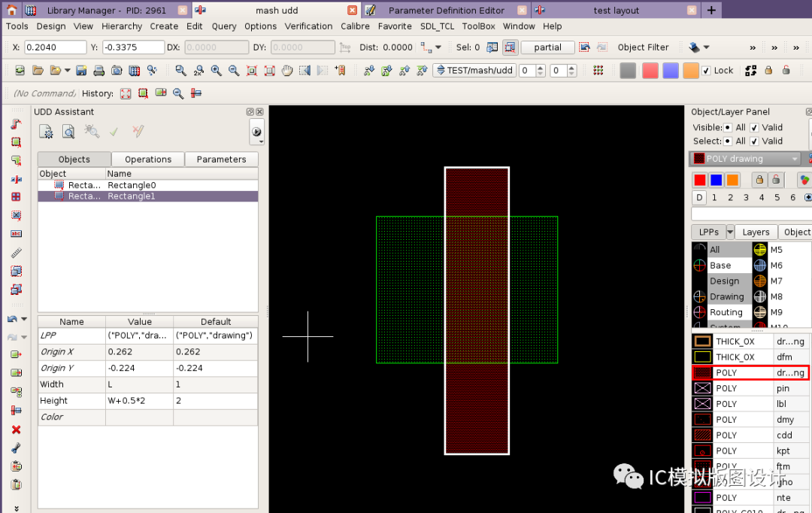Toggle the All radio button for Select
Screen dimensions: 812x513
(x=728, y=141)
